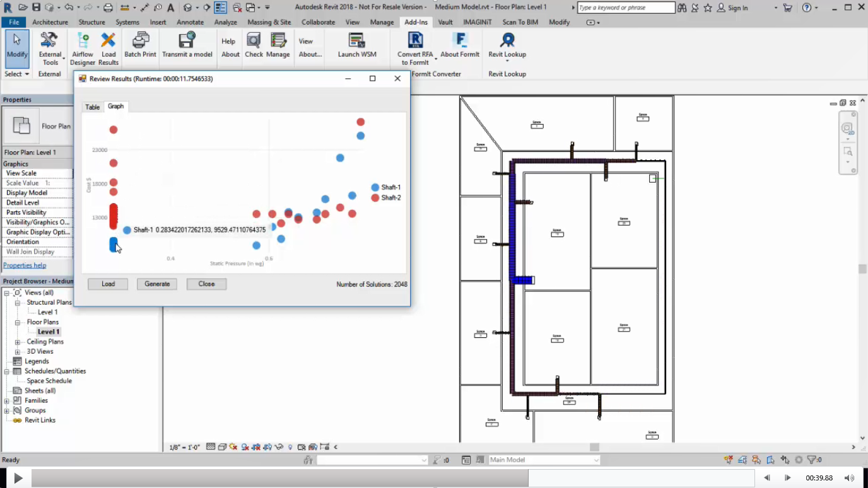Open External Tools
The image size is (868, 488).
coord(50,49)
